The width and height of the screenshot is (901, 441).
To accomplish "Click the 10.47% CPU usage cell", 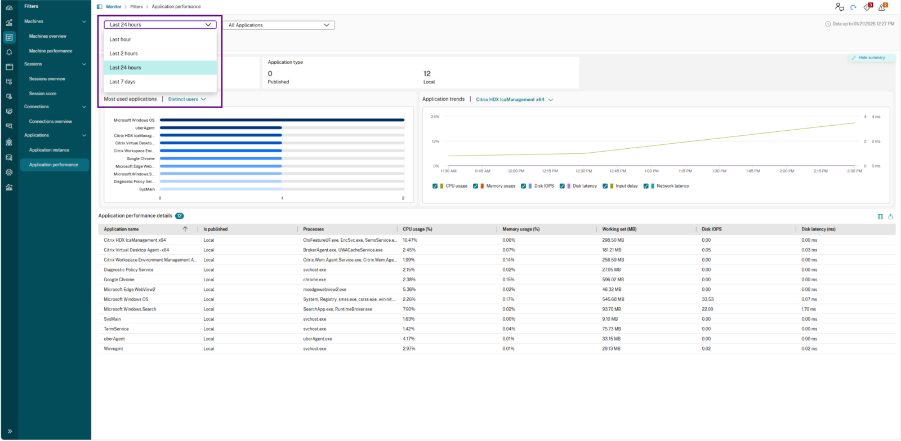I will 410,239.
